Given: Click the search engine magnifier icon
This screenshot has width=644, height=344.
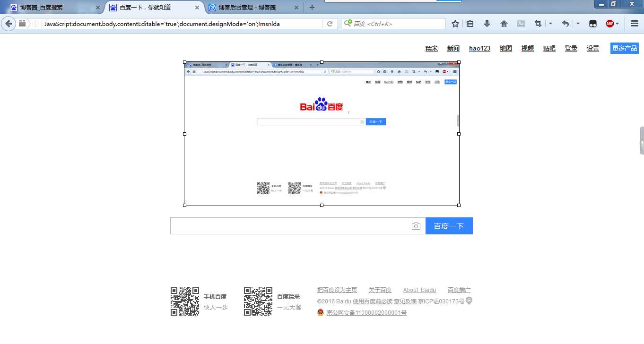Looking at the screenshot, I should click(x=348, y=23).
